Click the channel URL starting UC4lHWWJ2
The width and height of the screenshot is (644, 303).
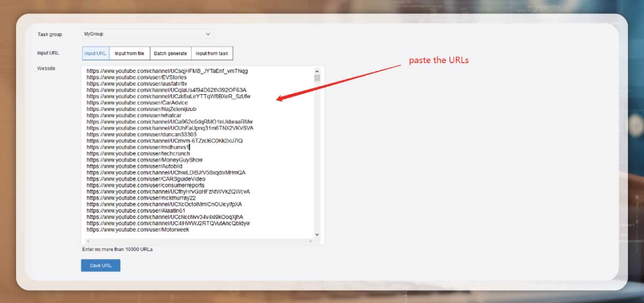coord(168,223)
